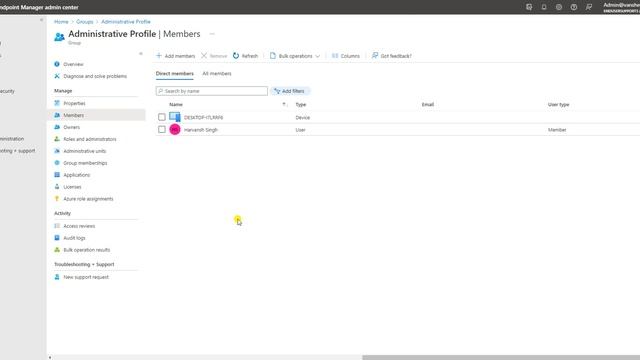Open the DESKTOP device member link

click(203, 117)
